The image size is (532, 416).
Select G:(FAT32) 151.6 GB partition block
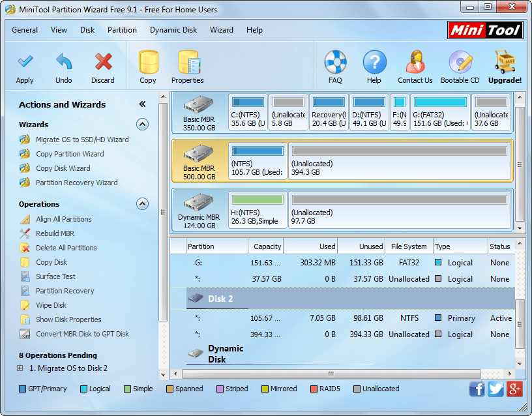point(440,112)
